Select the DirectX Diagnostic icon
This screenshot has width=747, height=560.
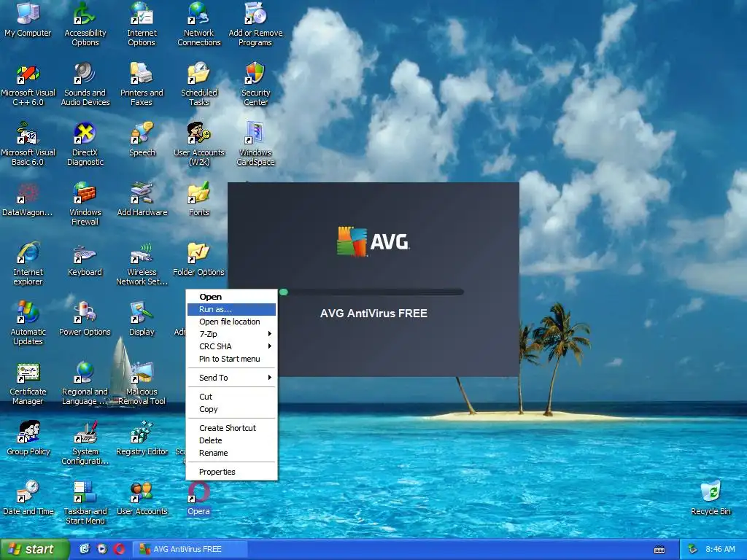[85, 144]
